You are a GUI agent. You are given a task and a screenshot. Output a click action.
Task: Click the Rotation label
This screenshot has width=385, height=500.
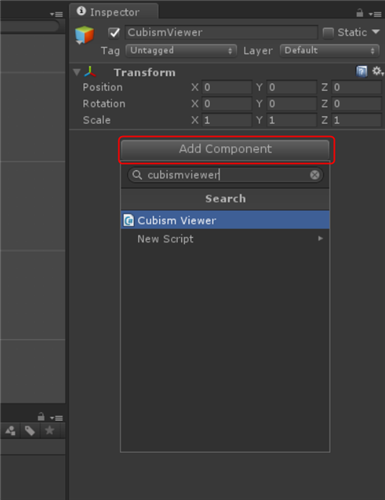pyautogui.click(x=104, y=104)
